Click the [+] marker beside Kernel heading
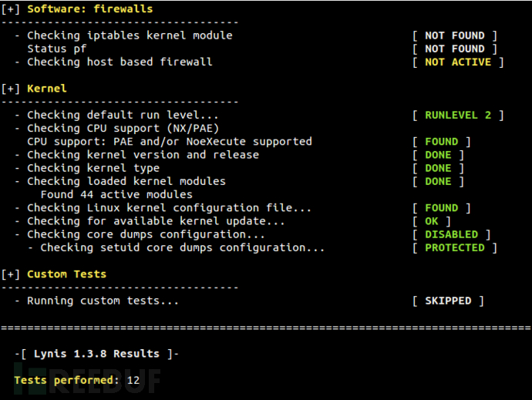The image size is (532, 400). click(11, 89)
